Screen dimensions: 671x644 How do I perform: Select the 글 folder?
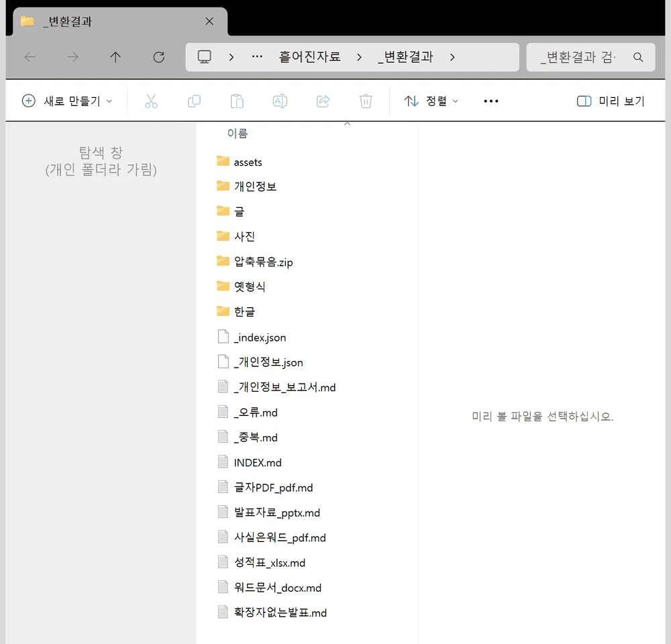230,211
